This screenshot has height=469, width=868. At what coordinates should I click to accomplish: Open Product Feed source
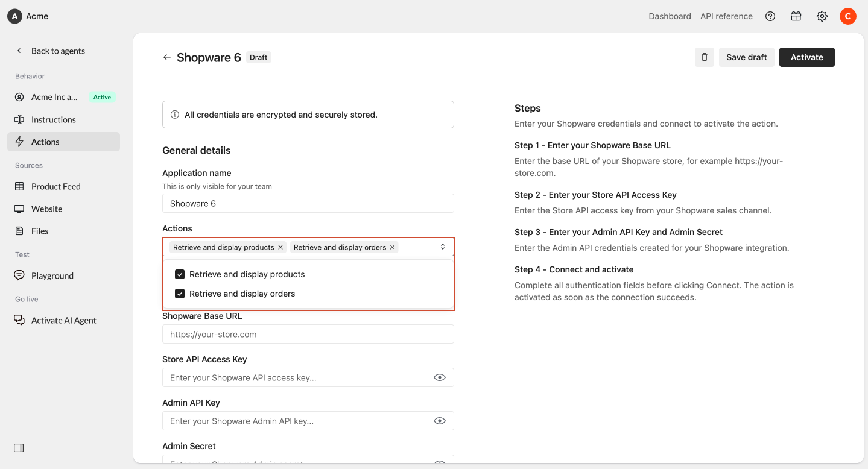click(63, 186)
